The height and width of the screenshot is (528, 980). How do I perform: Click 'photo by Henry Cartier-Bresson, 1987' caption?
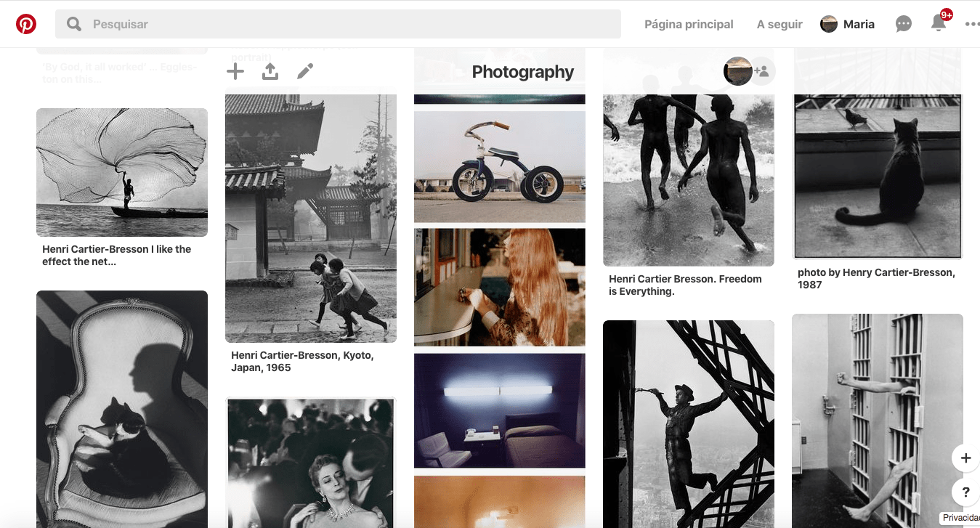(x=876, y=279)
